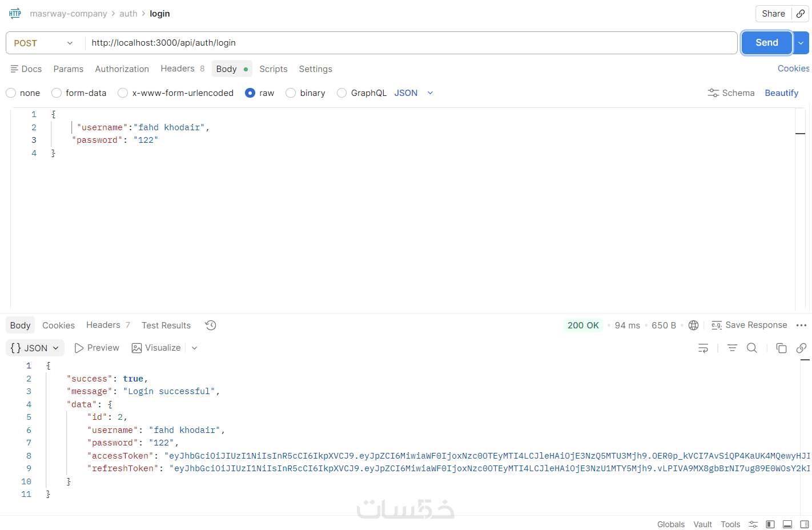The width and height of the screenshot is (812, 530).
Task: Switch to request Body tab
Action: [232, 69]
